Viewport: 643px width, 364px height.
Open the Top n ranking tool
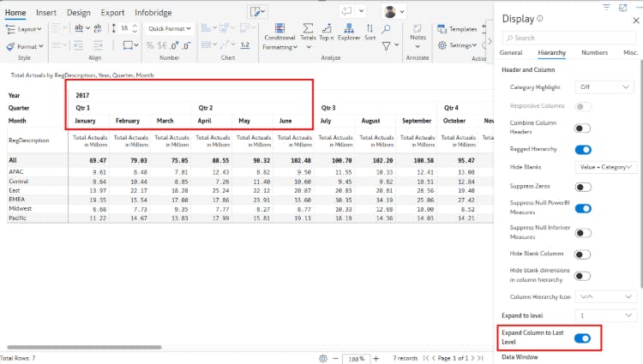(x=327, y=33)
